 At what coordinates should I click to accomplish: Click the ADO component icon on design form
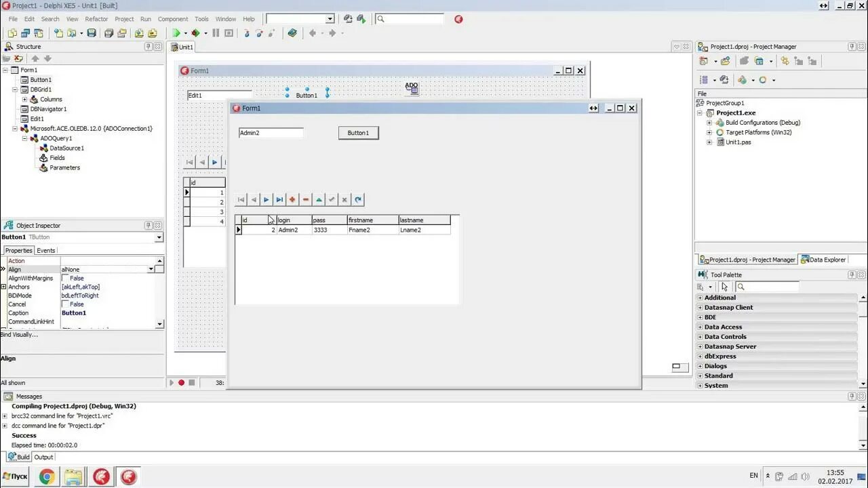pos(412,88)
